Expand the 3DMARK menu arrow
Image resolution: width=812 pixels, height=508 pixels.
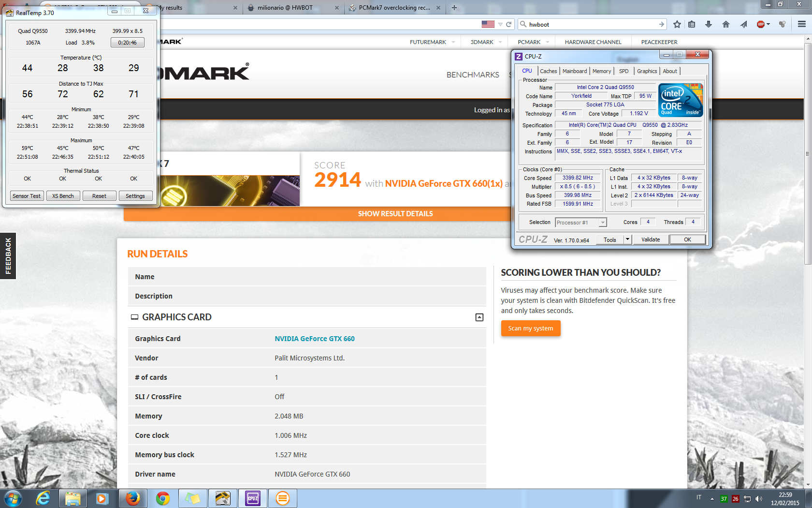[500, 42]
